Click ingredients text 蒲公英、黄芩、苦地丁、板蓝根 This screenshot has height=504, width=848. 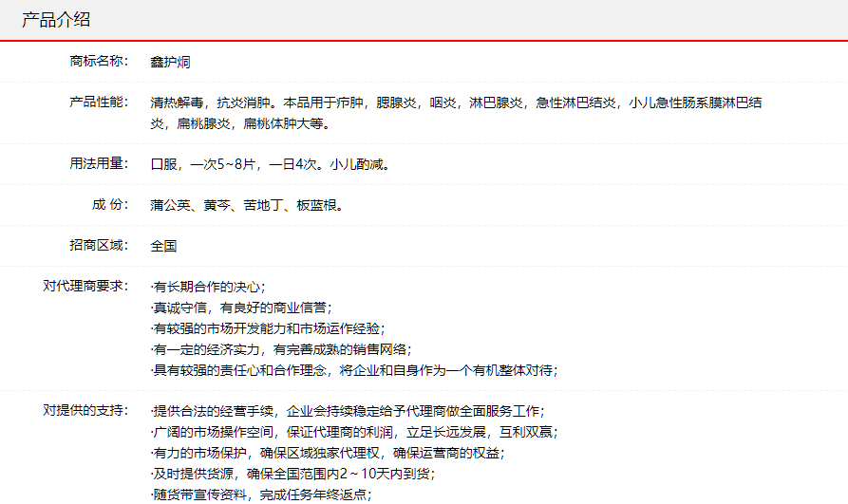(247, 205)
